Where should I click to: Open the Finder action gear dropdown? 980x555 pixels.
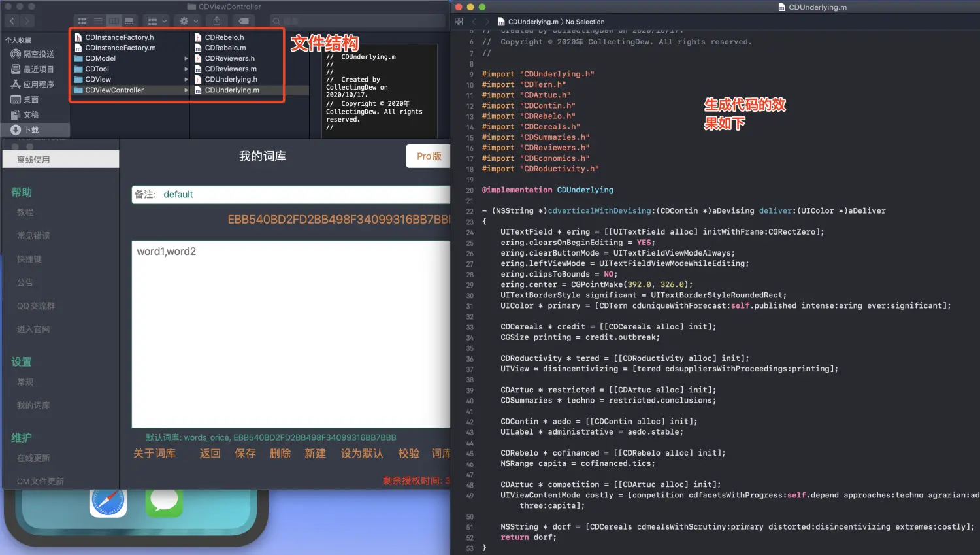click(x=188, y=22)
